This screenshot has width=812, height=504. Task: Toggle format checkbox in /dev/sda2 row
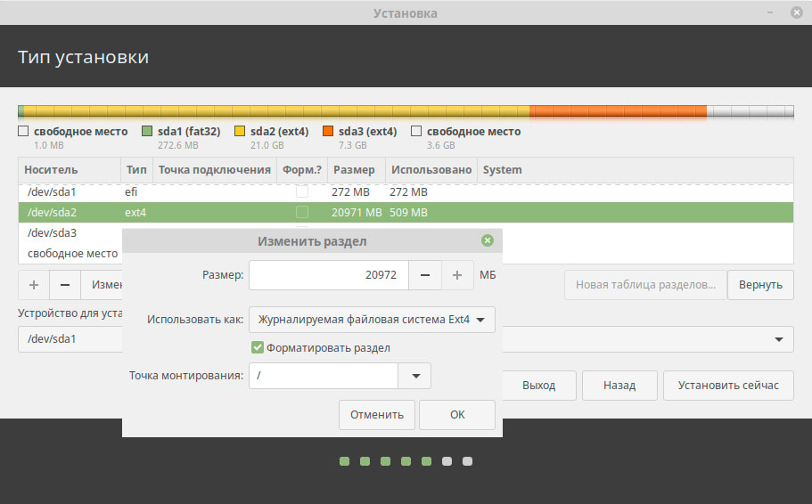[x=302, y=212]
